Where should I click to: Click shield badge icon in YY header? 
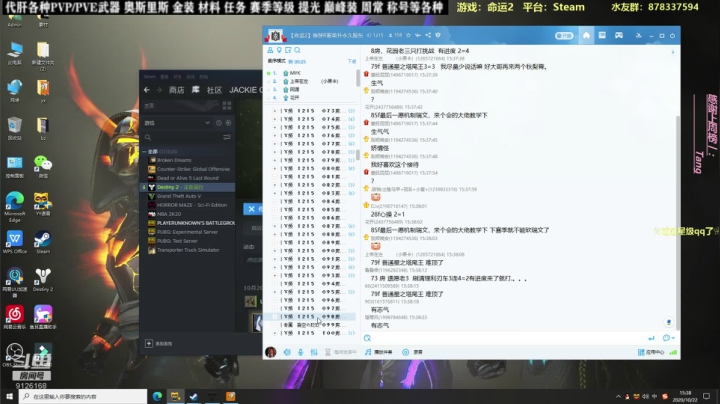[438, 35]
